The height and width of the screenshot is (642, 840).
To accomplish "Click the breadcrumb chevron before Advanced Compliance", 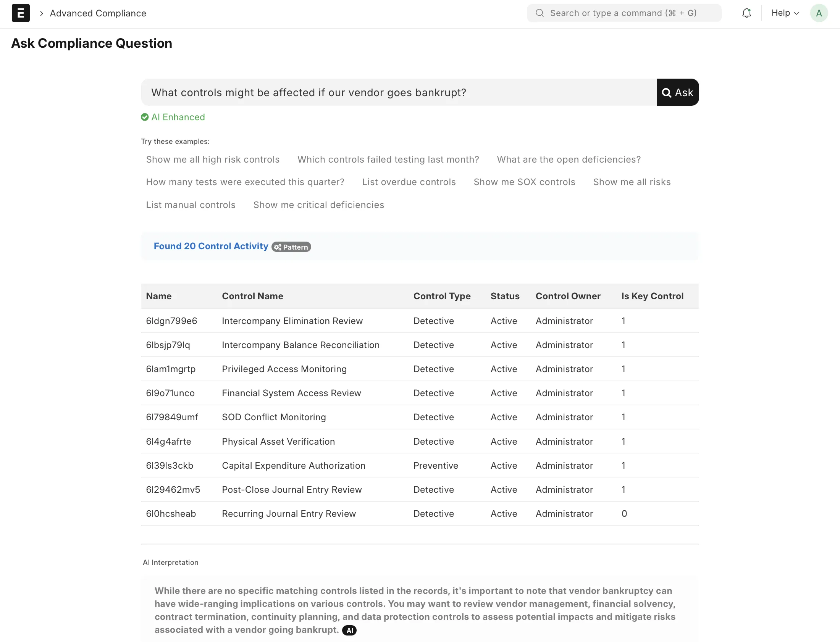I will pyautogui.click(x=41, y=13).
